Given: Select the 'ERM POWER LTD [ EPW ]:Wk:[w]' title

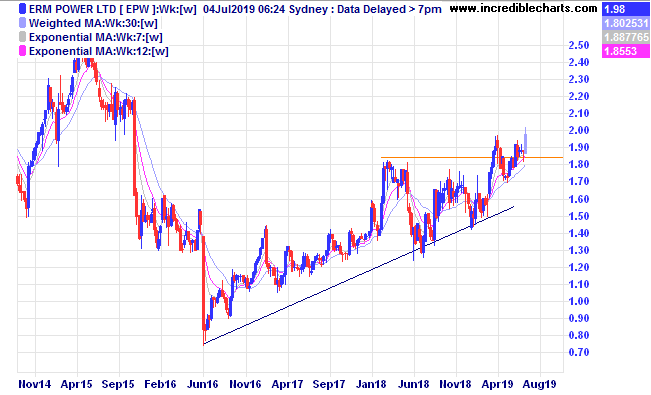Looking at the screenshot, I should [113, 9].
